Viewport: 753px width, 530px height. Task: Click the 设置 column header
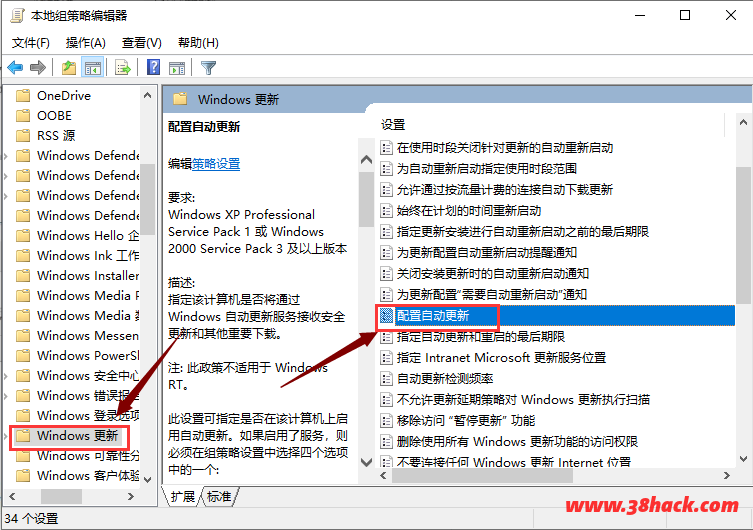pos(393,125)
